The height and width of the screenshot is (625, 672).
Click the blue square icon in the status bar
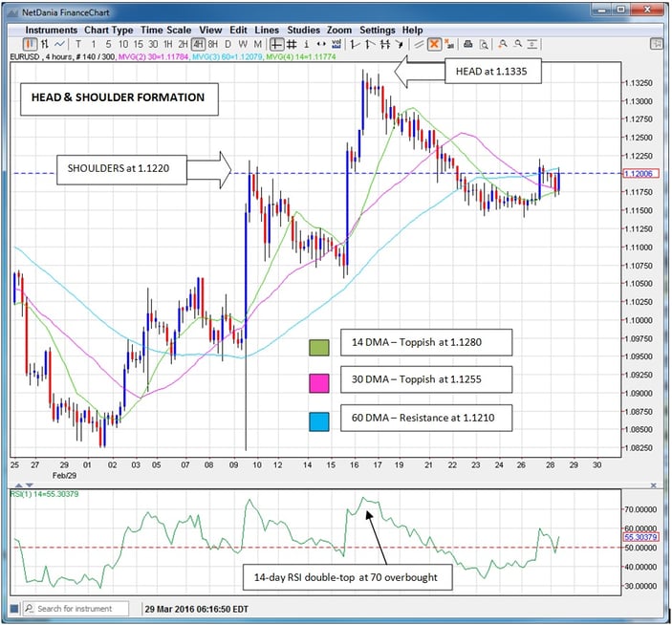tap(14, 609)
